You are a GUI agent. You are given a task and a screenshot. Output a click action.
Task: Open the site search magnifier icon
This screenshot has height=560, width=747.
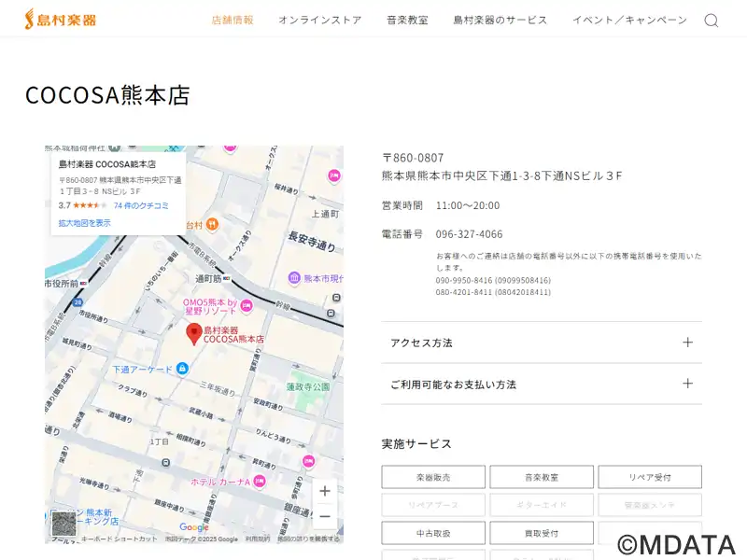click(x=712, y=21)
